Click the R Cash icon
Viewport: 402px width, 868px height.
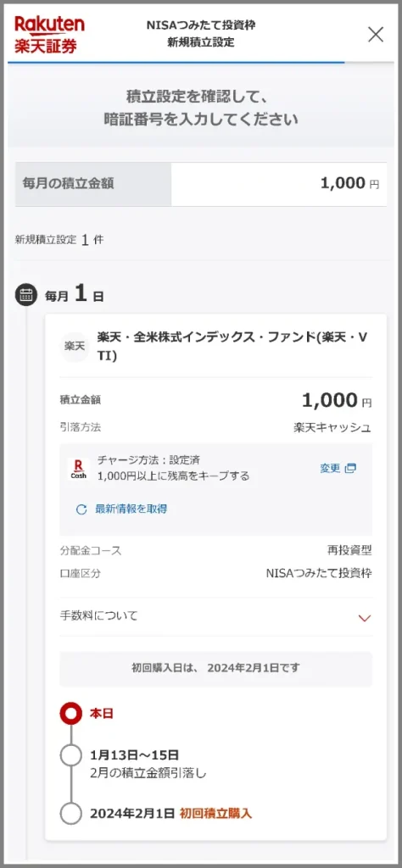[78, 468]
